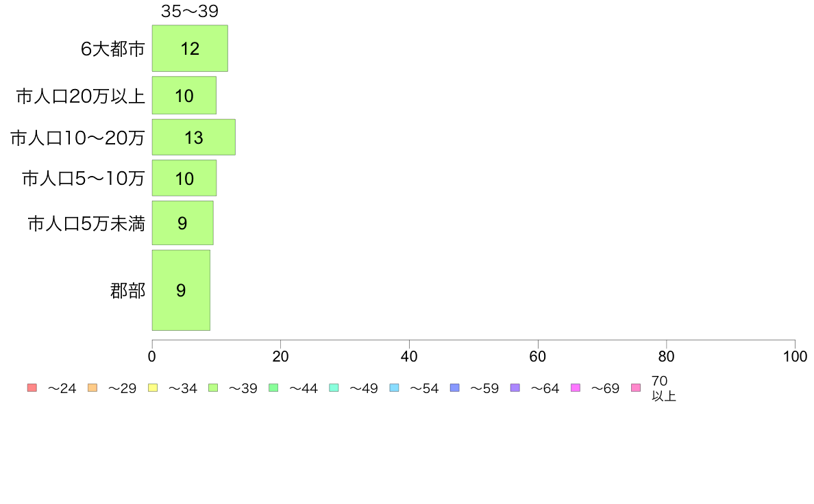Screen dimensions: 814x504
Task: Select the 郡部 bar showing 9
Action: point(181,290)
